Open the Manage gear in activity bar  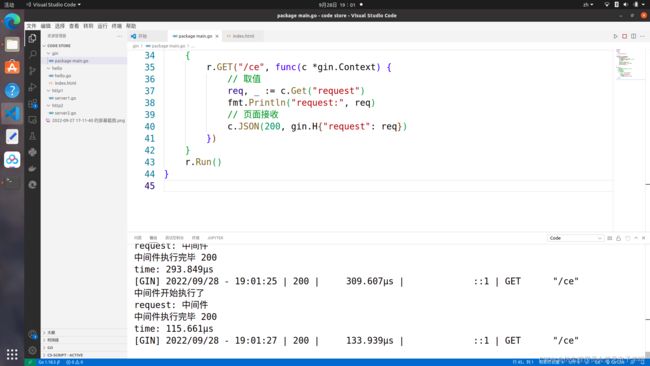(32, 350)
